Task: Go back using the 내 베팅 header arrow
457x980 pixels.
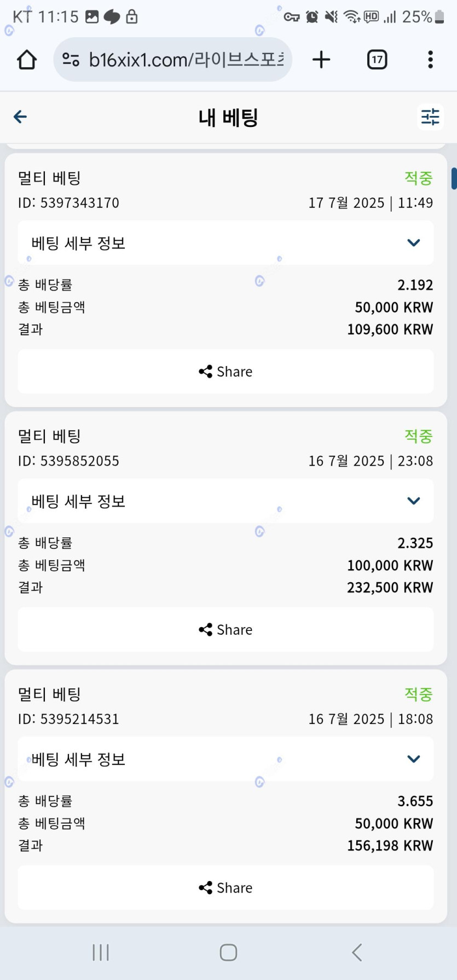Action: point(20,117)
